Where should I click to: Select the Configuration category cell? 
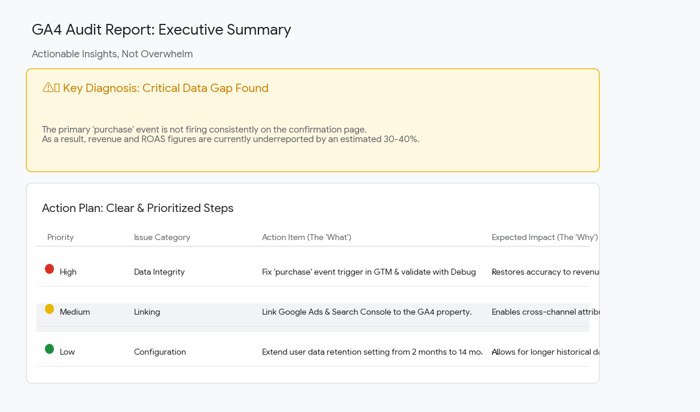coord(160,352)
